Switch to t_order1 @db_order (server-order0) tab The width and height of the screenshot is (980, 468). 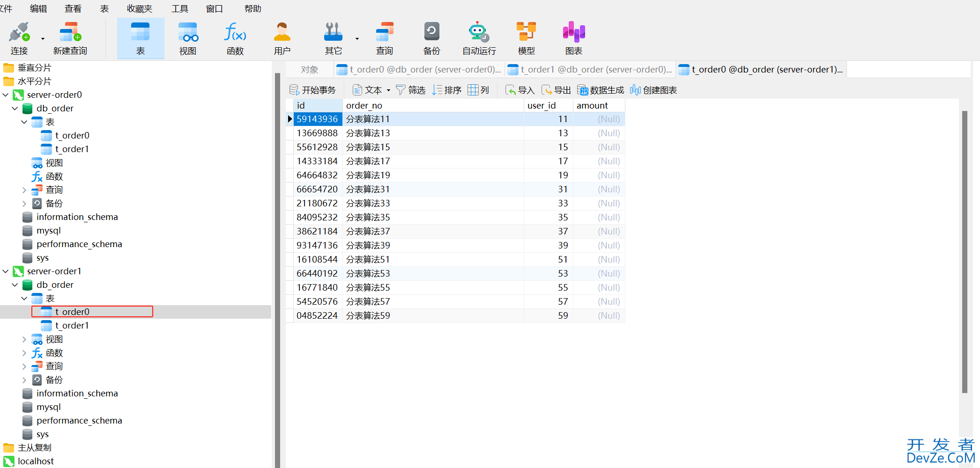[590, 70]
